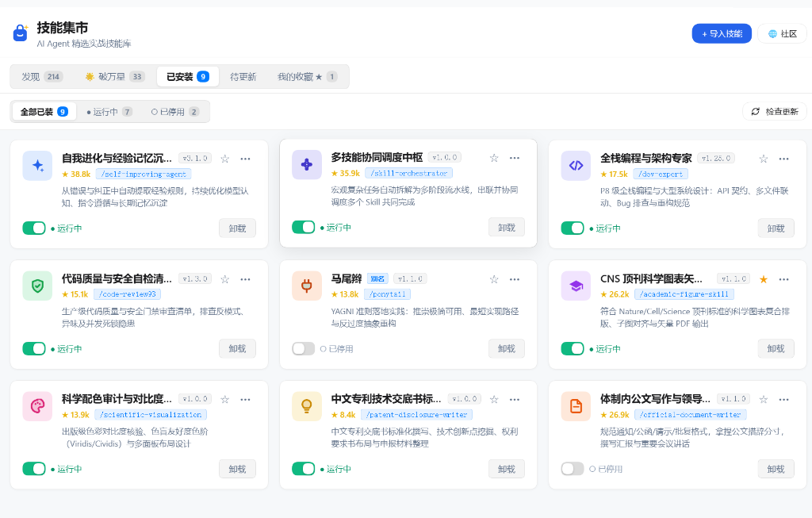Click the lightbulb icon of 中文专利 skill
This screenshot has width=812, height=518.
[x=307, y=406]
